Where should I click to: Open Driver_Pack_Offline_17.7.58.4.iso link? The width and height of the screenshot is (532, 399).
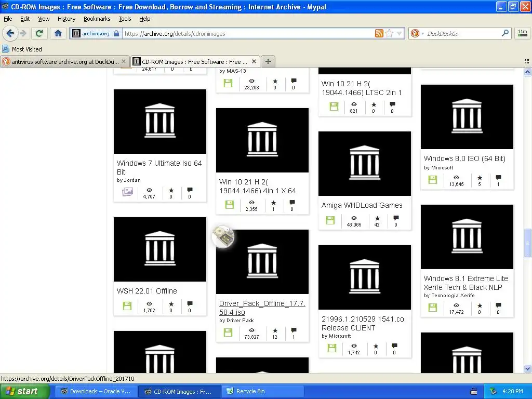262,308
